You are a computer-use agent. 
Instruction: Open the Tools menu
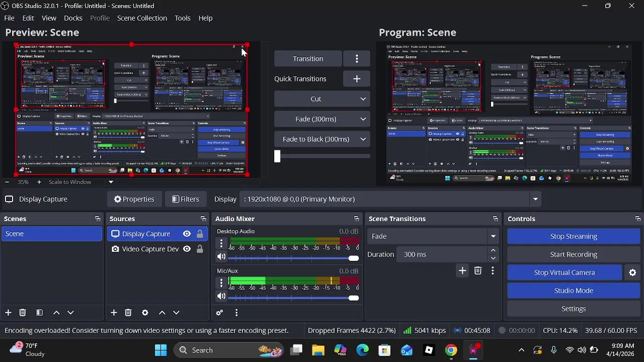point(182,18)
